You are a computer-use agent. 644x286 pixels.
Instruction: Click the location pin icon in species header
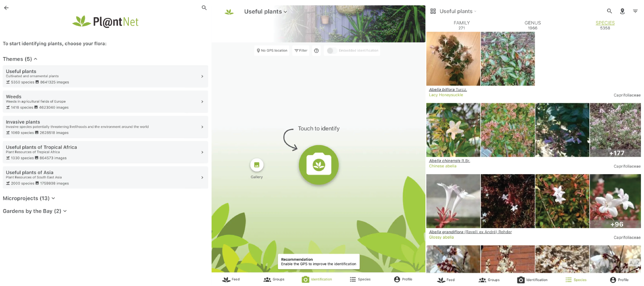(622, 11)
